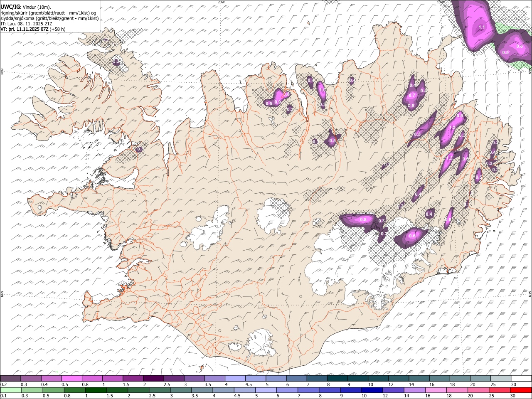Select lower legend swatch between 6 and 7
Screen dimensions: 532x399
point(287,390)
